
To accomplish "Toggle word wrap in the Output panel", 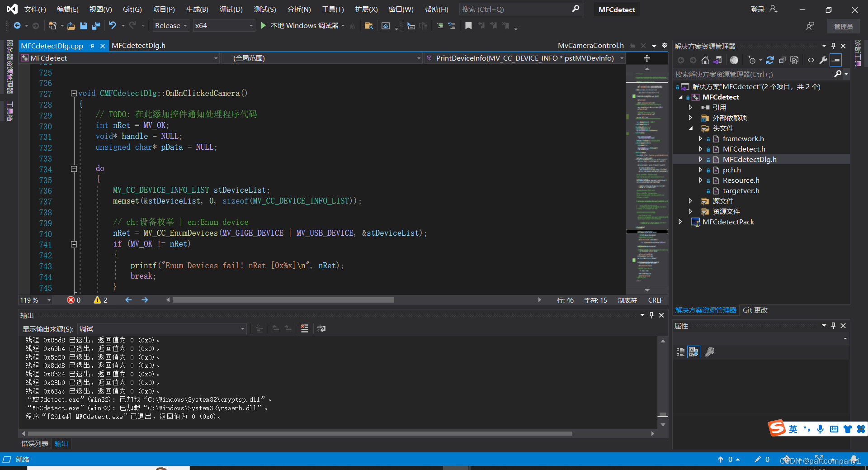I will [321, 329].
